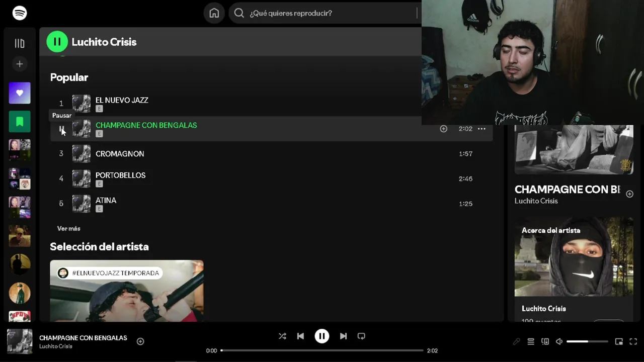Click Luchito Crisis under right panel title
644x362 pixels.
click(536, 201)
